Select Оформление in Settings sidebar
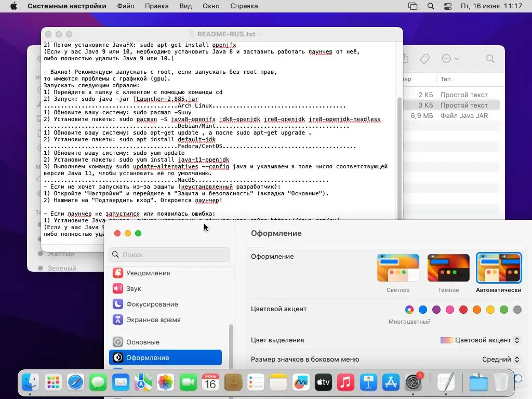The height and width of the screenshot is (399, 532). click(166, 357)
